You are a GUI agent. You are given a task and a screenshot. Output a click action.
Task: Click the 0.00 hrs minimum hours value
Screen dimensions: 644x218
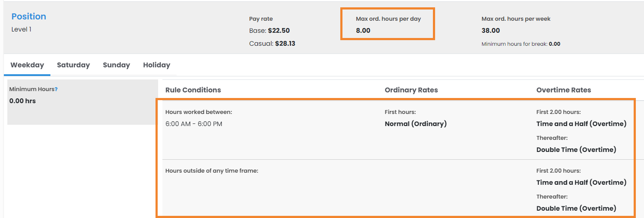tap(22, 101)
